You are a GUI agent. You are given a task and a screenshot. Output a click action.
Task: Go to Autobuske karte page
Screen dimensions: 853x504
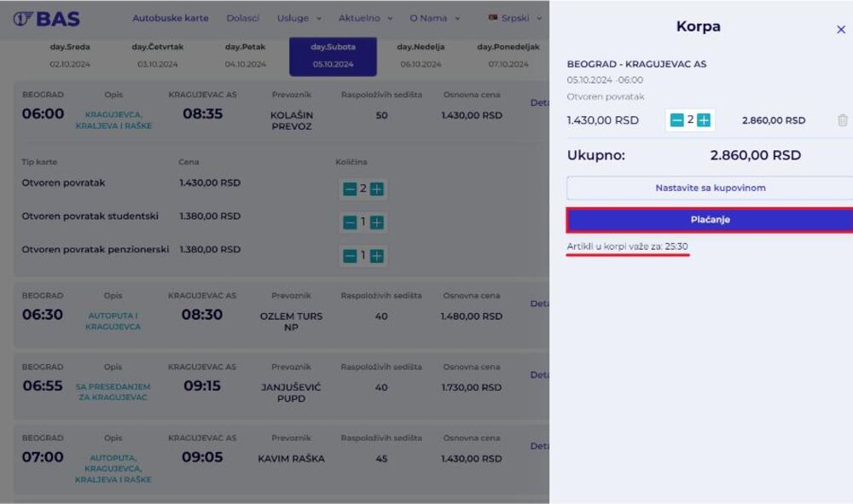(x=170, y=18)
